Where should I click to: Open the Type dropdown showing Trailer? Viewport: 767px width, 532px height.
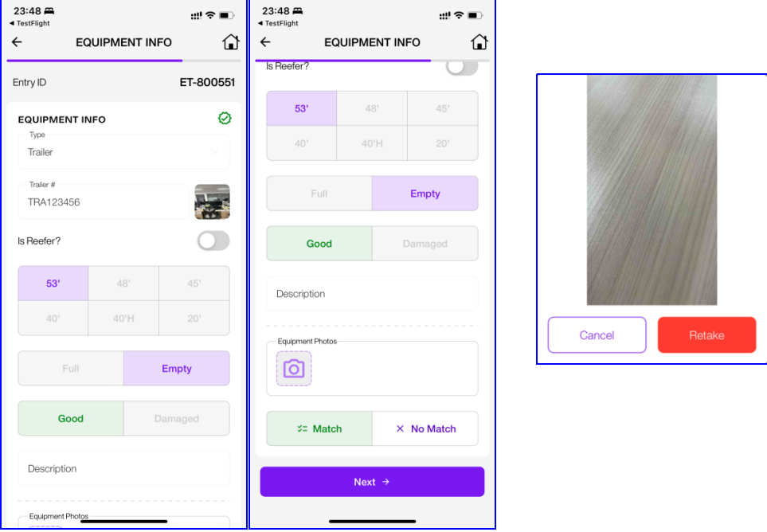coord(123,152)
